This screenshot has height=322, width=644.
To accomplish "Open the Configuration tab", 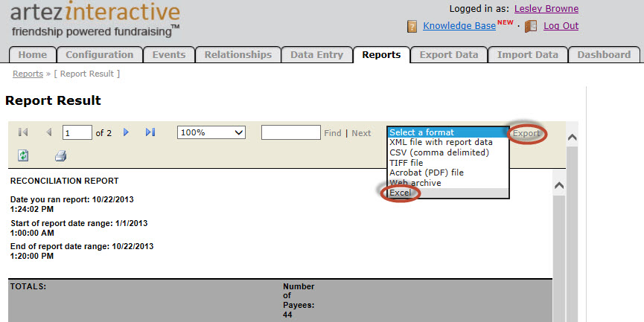I will [x=99, y=54].
